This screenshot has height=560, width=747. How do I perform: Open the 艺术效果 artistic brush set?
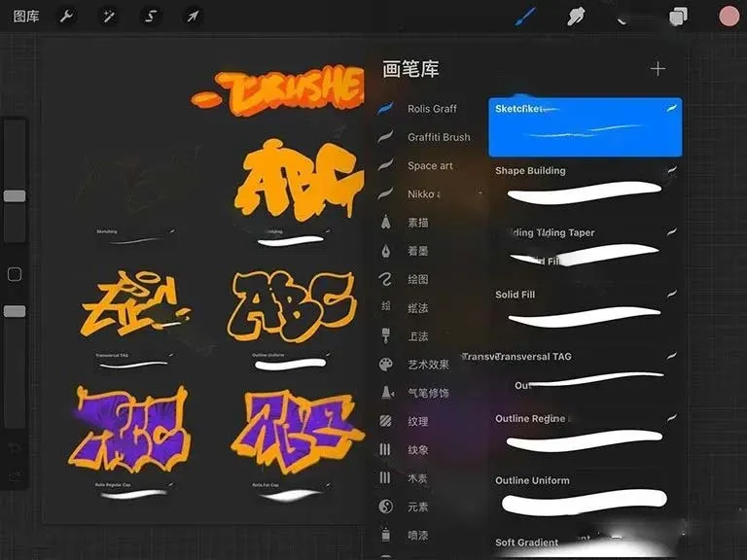(428, 365)
